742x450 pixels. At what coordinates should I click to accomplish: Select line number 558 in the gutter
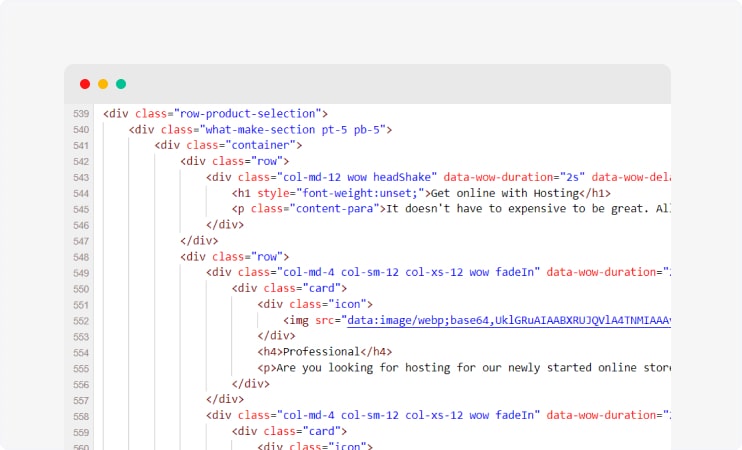(x=81, y=415)
